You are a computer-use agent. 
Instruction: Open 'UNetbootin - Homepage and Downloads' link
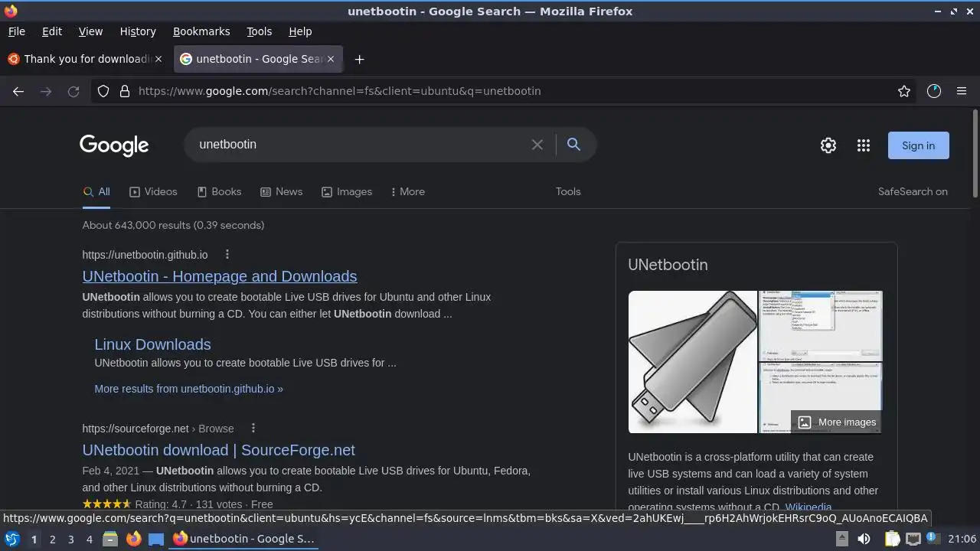click(220, 276)
